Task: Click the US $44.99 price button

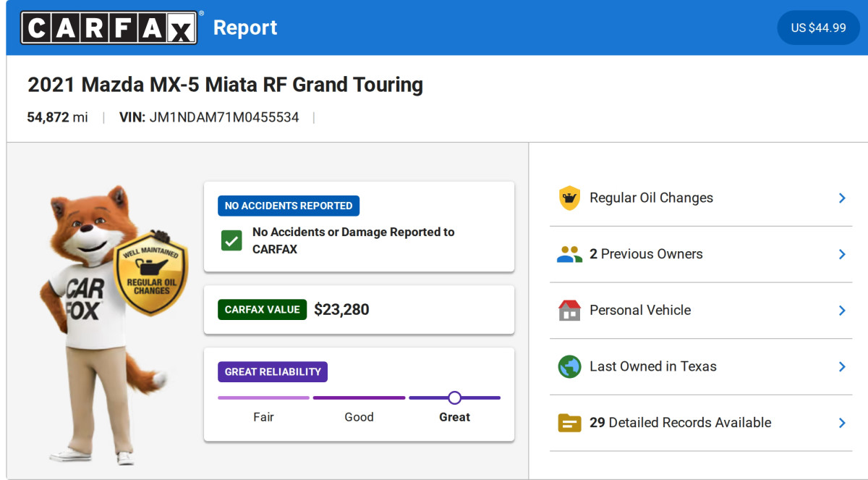Action: (818, 28)
